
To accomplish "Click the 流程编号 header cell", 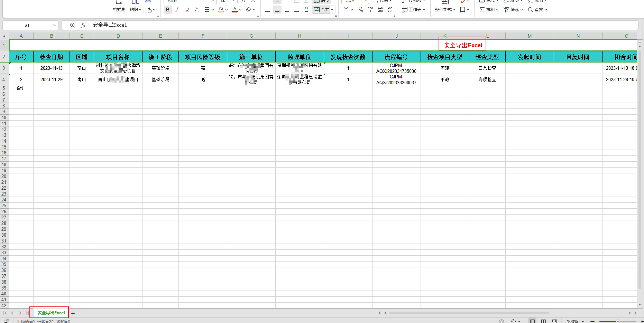I will (x=396, y=57).
